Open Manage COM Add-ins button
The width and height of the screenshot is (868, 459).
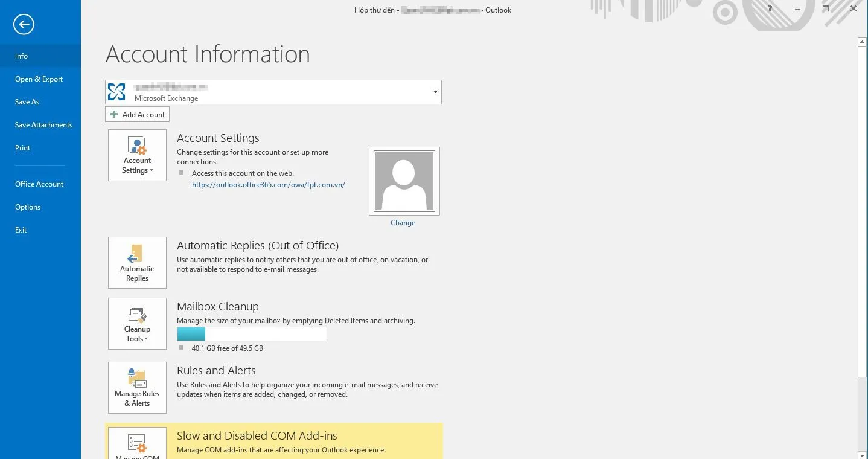137,443
